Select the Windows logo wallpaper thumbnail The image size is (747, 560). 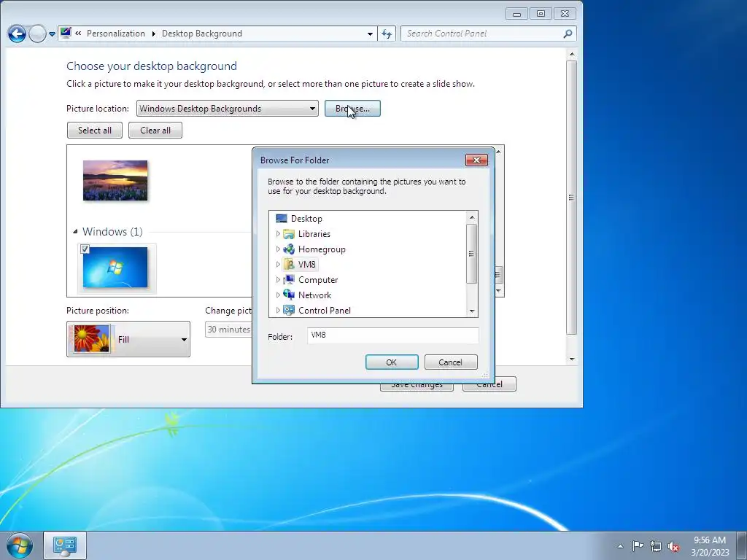(115, 267)
